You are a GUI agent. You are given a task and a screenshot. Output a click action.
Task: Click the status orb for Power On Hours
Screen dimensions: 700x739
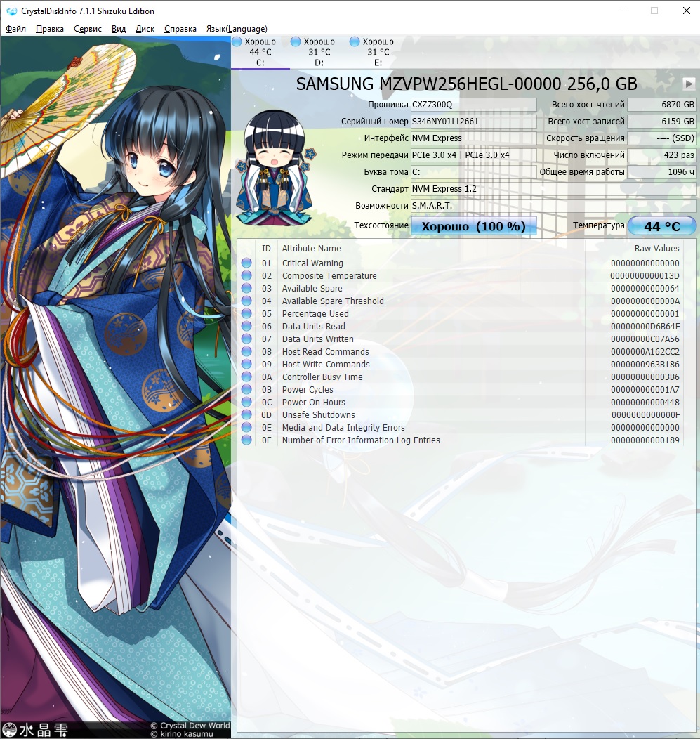(246, 402)
